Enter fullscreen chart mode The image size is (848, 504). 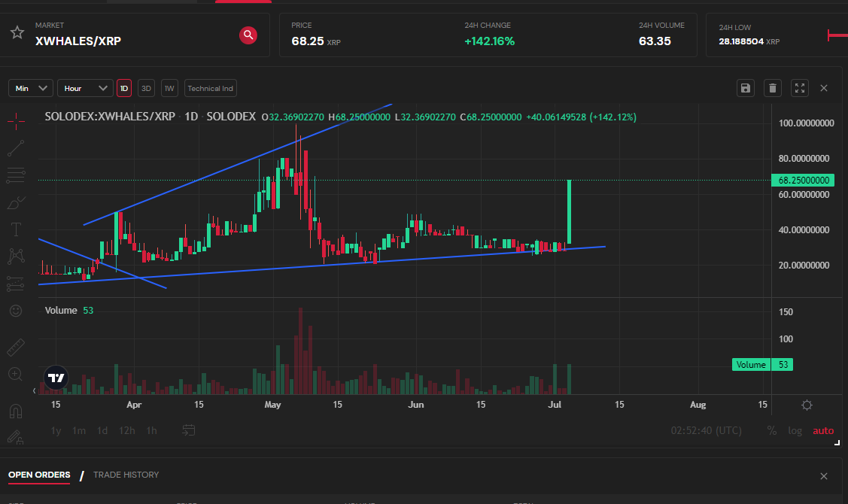pyautogui.click(x=800, y=88)
